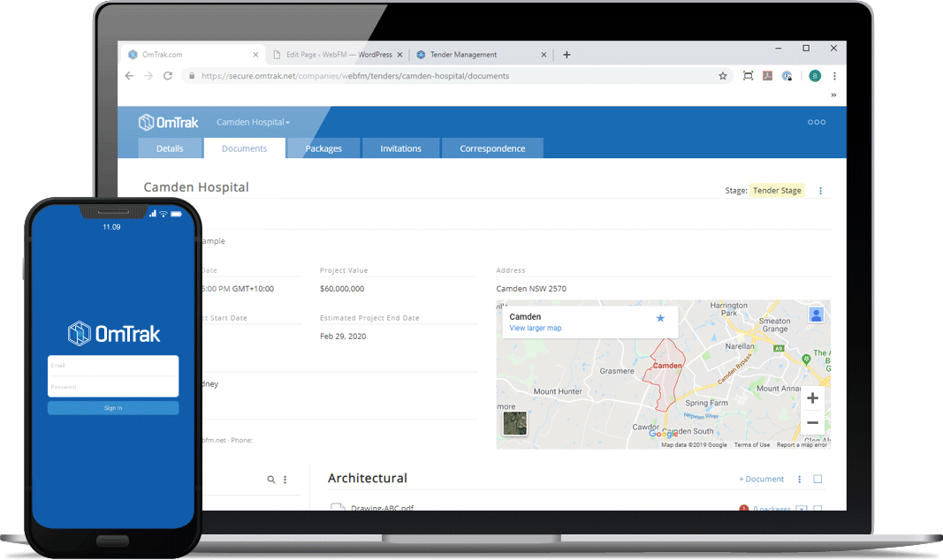Click the View larger map link
This screenshot has width=943, height=560.
(x=536, y=328)
